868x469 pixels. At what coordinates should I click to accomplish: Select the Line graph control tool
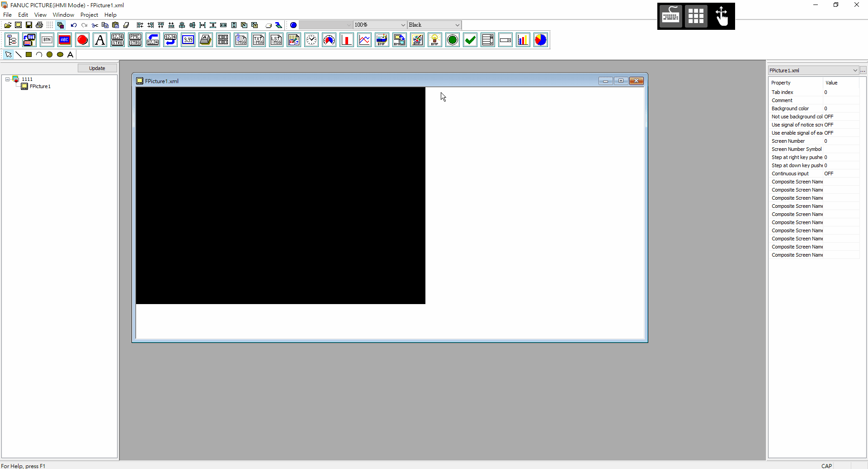[364, 40]
